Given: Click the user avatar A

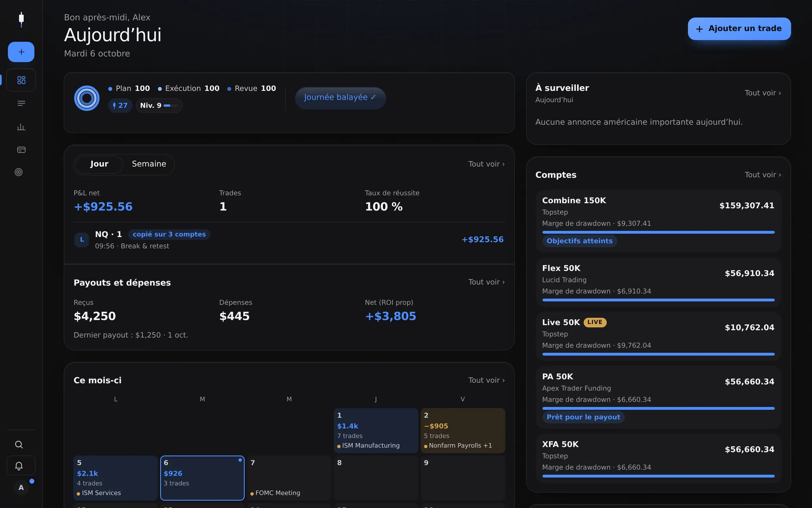Looking at the screenshot, I should point(21,487).
